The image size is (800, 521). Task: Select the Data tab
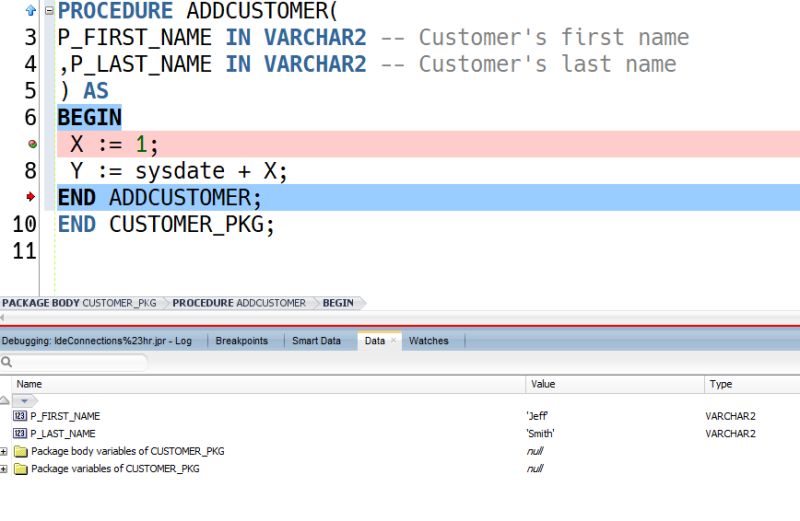pos(374,340)
